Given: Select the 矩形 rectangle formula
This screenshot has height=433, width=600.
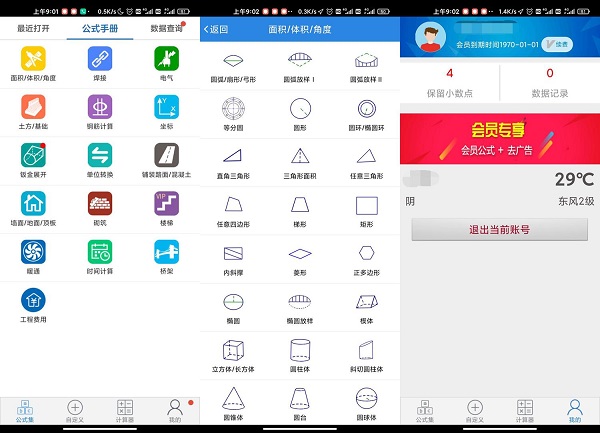Looking at the screenshot, I should coord(367,211).
